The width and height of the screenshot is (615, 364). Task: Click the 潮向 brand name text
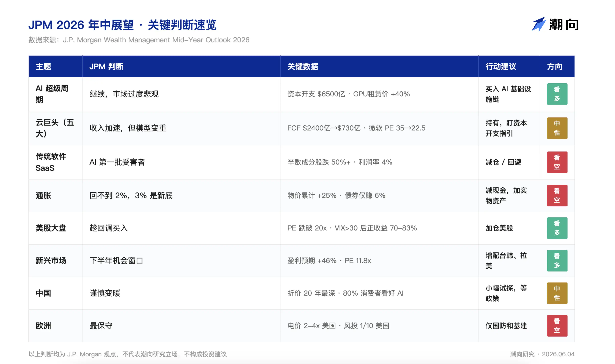(x=564, y=25)
